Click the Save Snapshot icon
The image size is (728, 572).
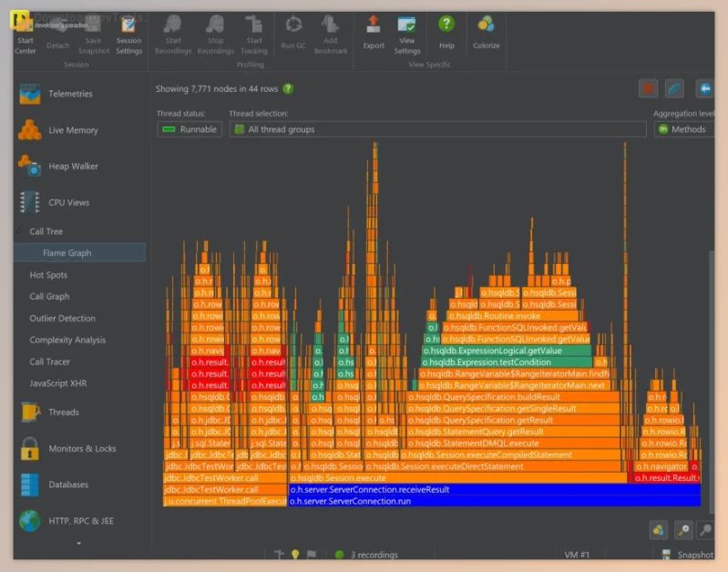pos(93,34)
